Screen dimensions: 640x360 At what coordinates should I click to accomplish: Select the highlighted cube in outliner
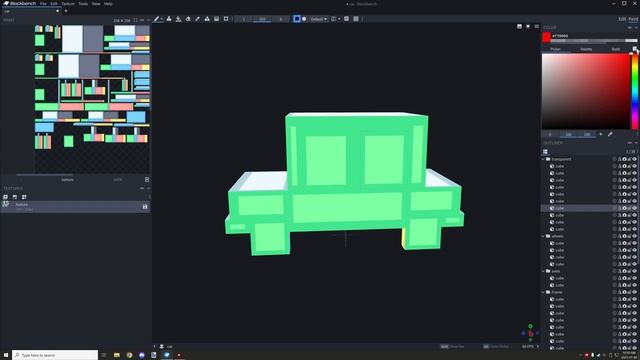click(x=589, y=208)
